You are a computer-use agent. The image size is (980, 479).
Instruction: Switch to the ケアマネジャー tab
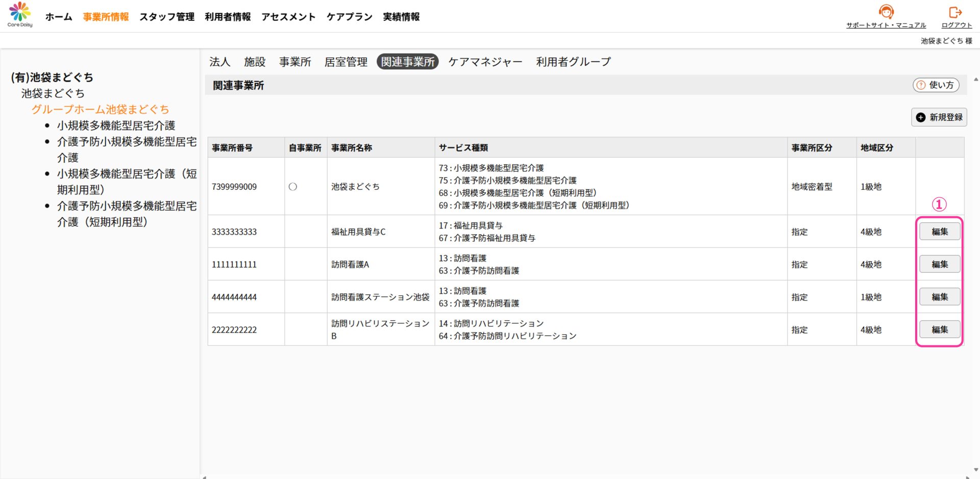click(x=485, y=62)
